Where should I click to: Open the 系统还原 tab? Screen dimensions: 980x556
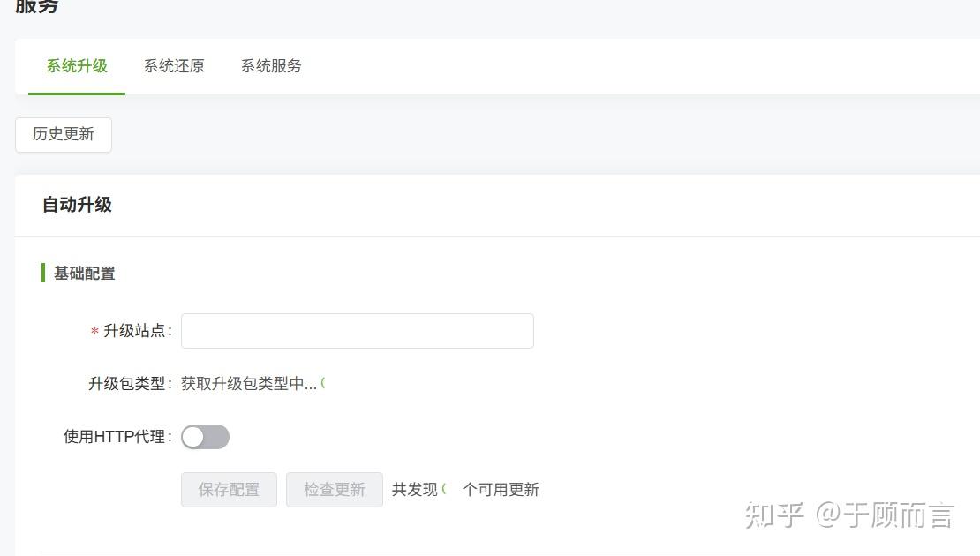(174, 66)
